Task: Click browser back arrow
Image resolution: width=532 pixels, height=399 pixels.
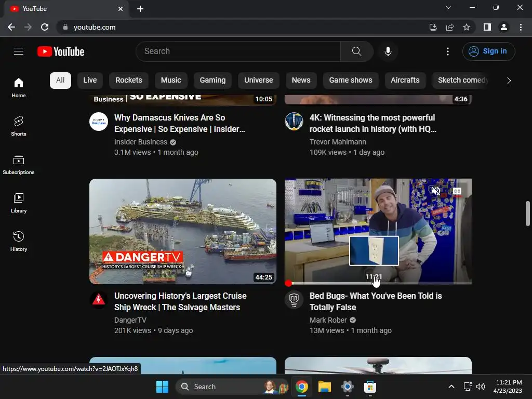Action: click(11, 27)
